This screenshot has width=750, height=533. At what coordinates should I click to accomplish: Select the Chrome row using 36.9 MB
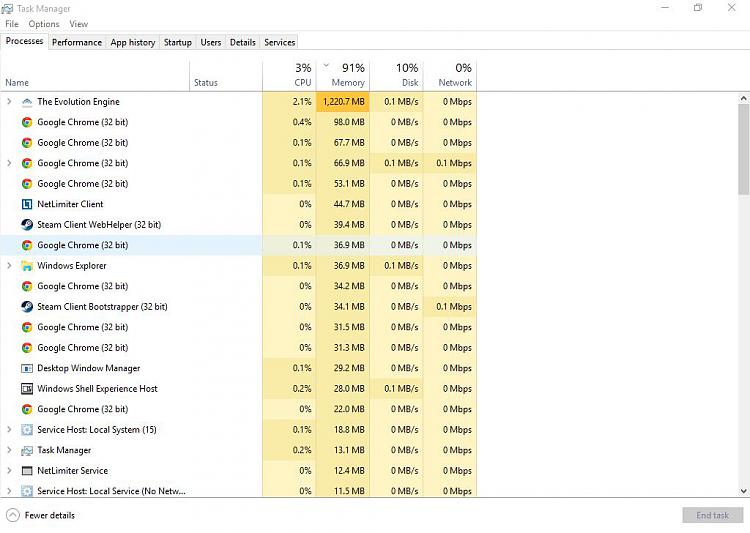(x=238, y=245)
